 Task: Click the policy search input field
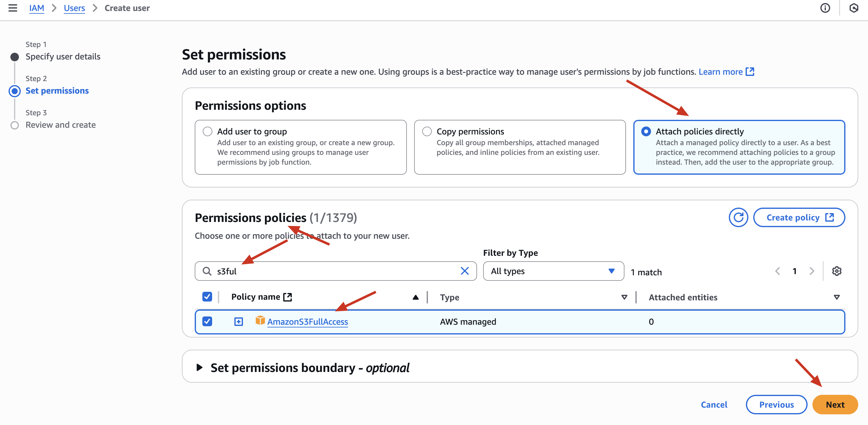(336, 271)
